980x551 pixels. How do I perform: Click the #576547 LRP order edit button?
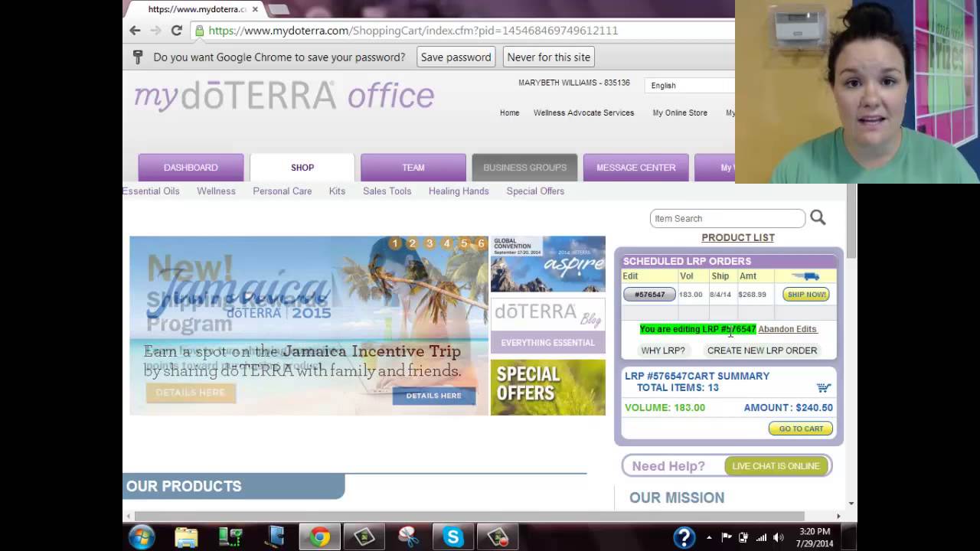point(649,295)
